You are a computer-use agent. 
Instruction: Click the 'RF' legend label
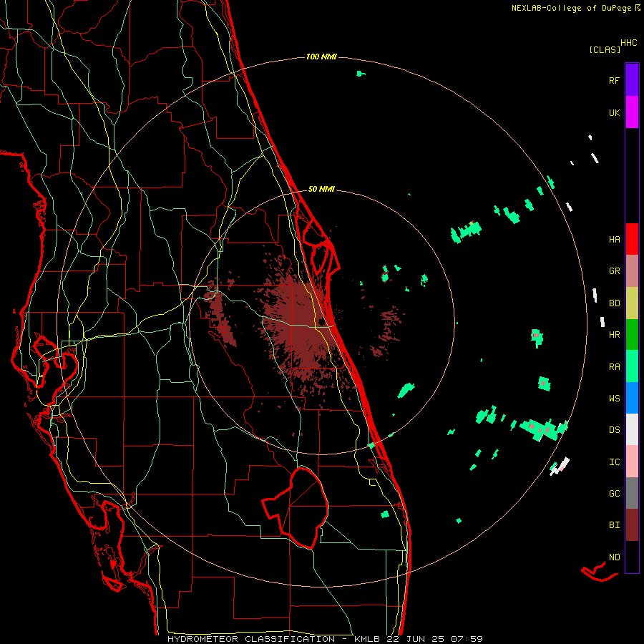coord(614,81)
